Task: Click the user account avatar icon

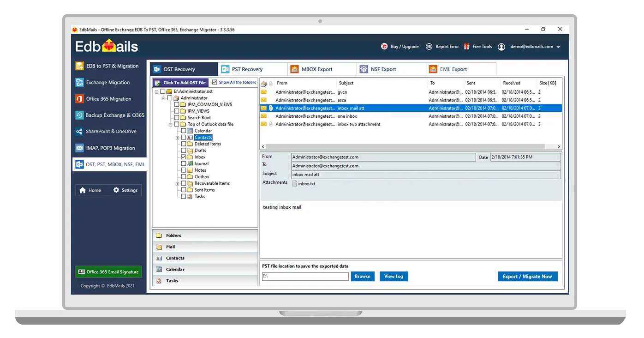Action: pos(501,47)
